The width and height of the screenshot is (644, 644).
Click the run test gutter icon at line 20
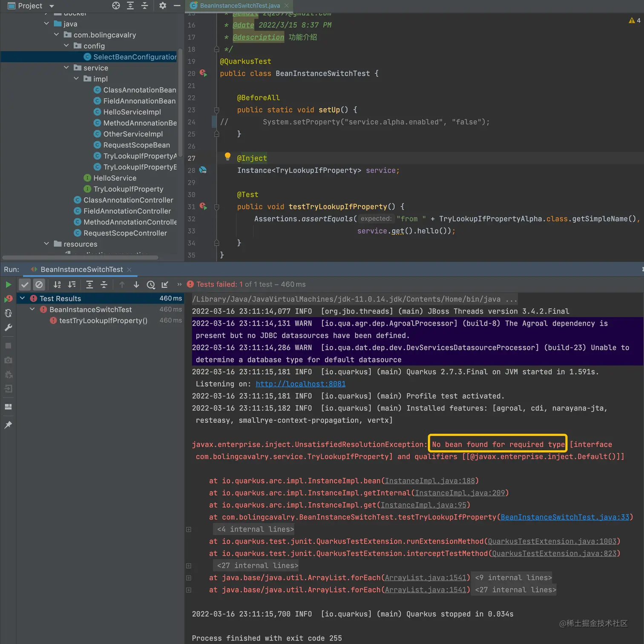point(204,73)
